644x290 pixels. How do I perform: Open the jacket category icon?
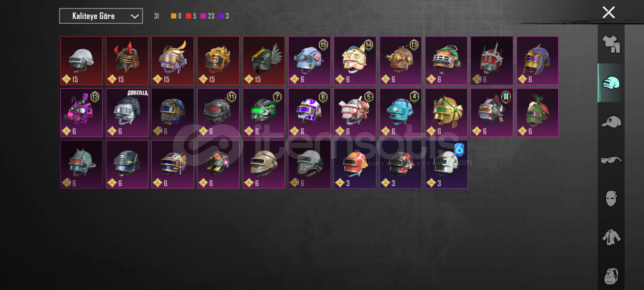click(x=611, y=237)
